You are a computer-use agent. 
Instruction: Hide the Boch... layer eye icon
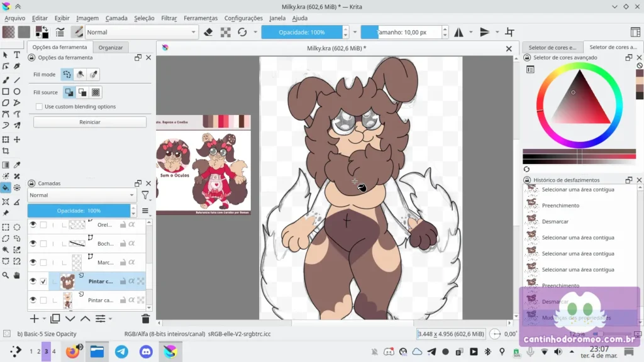click(x=33, y=243)
